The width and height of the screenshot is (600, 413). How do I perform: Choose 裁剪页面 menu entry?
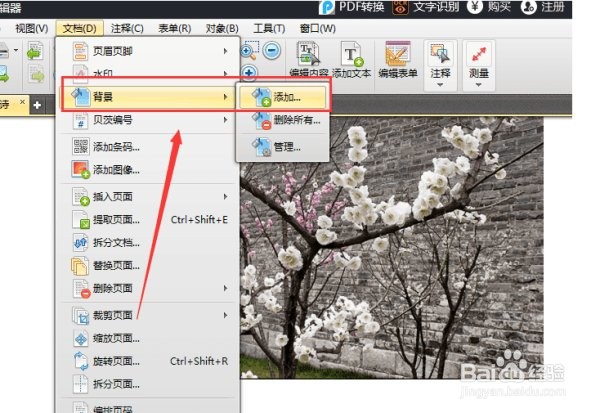pyautogui.click(x=148, y=315)
